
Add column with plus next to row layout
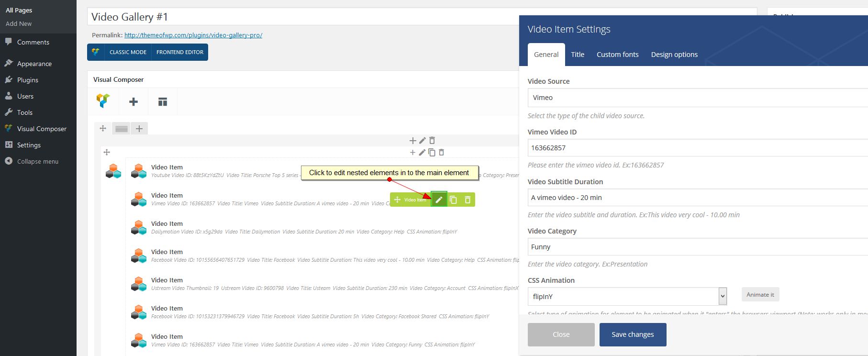139,128
